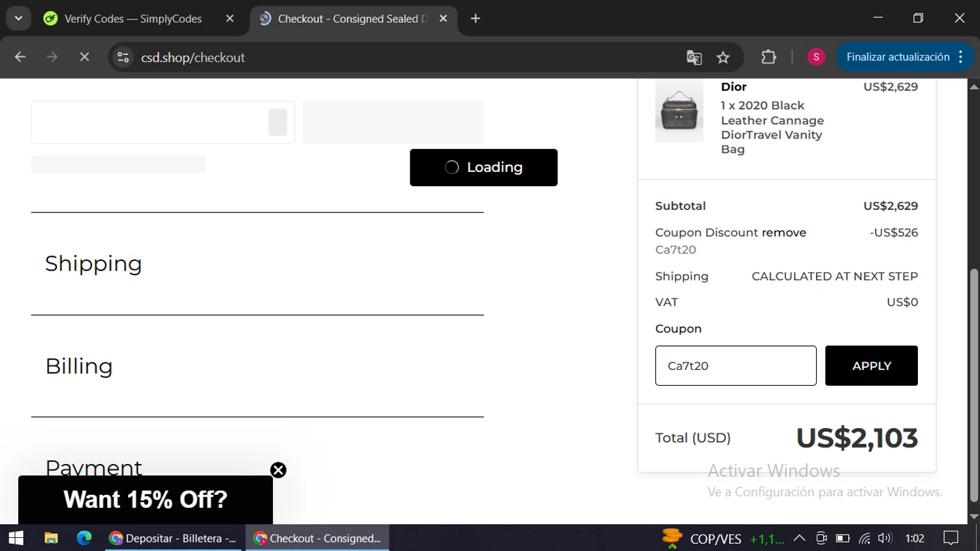Click the US$2,103 total amount
Screen dimensions: 980x551
[x=857, y=438]
